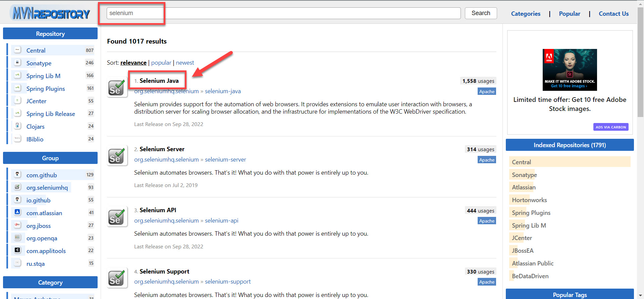Image resolution: width=644 pixels, height=299 pixels.
Task: Open the selenium-api artifact id link
Action: point(221,221)
